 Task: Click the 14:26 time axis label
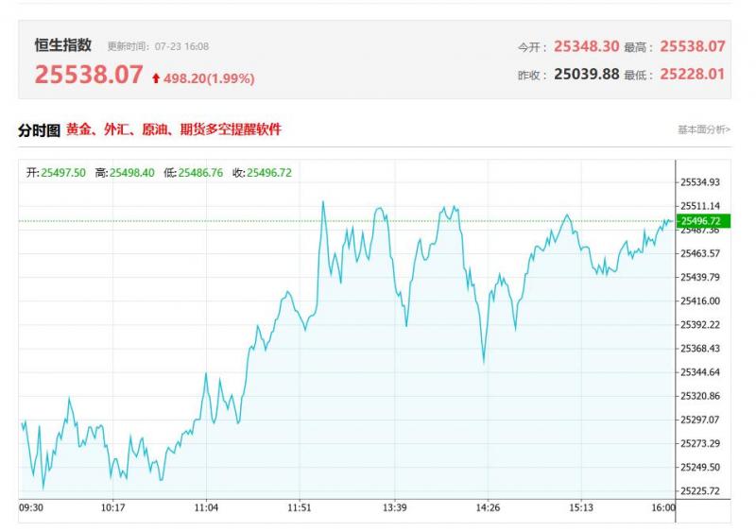pyautogui.click(x=488, y=507)
